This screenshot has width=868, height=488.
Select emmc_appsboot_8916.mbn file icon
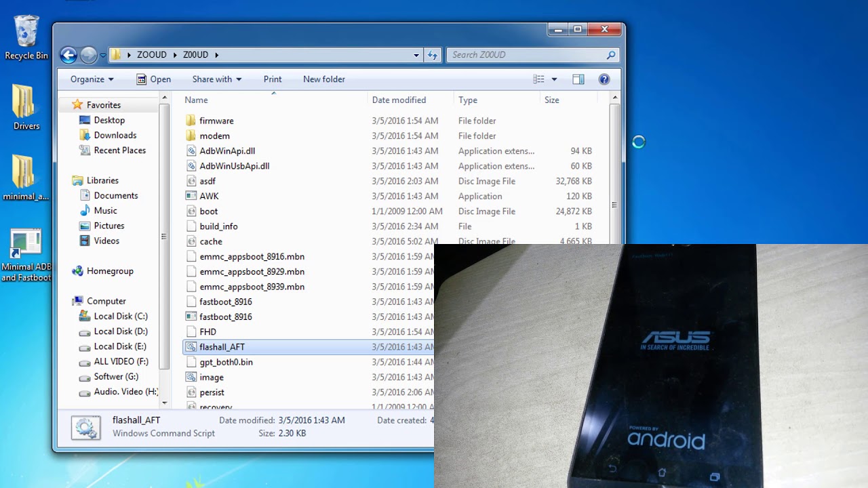[x=191, y=256]
